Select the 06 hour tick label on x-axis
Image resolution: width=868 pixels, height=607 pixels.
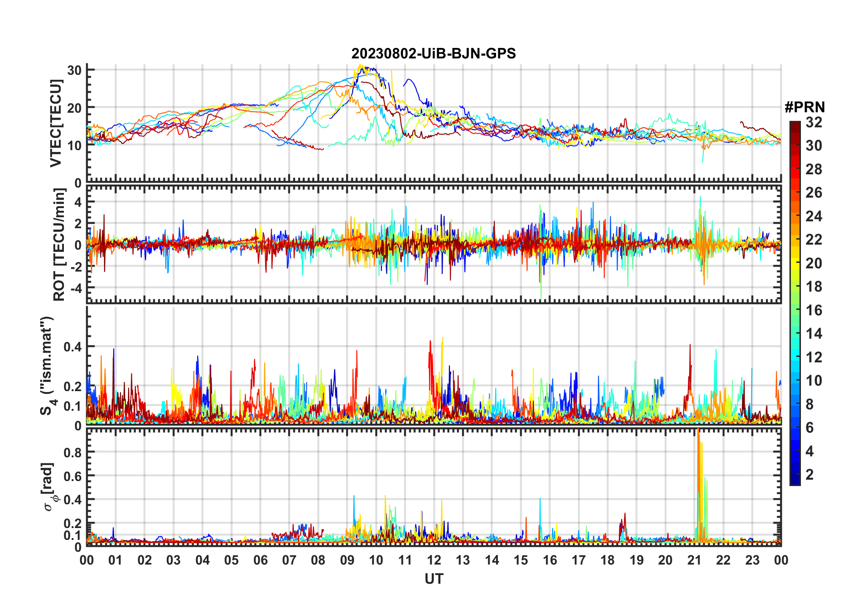tap(260, 560)
